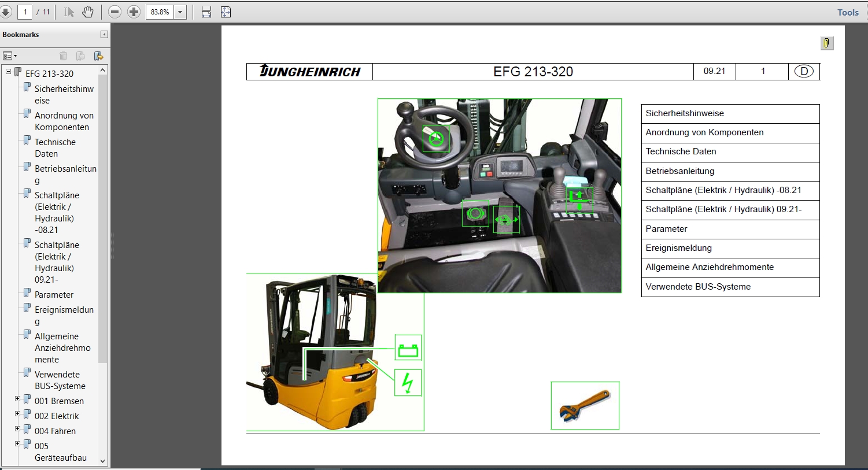Open the zoom percentage dropdown
This screenshot has width=868, height=470.
click(179, 12)
